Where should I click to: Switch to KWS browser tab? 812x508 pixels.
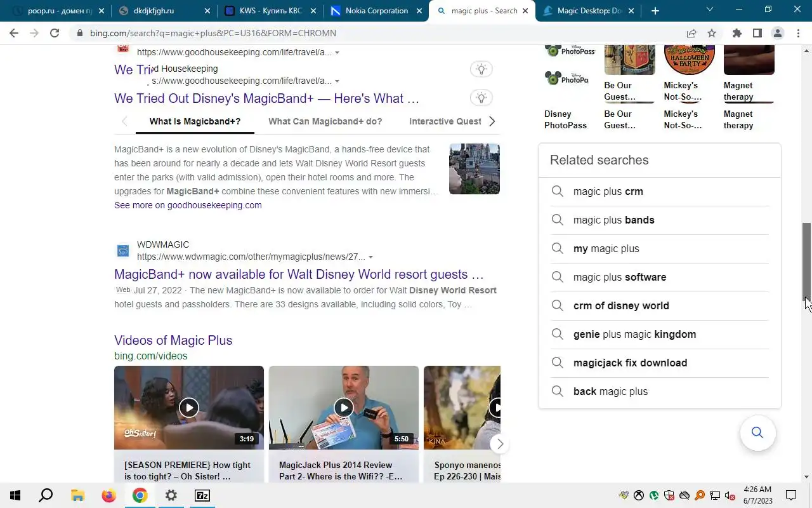(x=270, y=11)
